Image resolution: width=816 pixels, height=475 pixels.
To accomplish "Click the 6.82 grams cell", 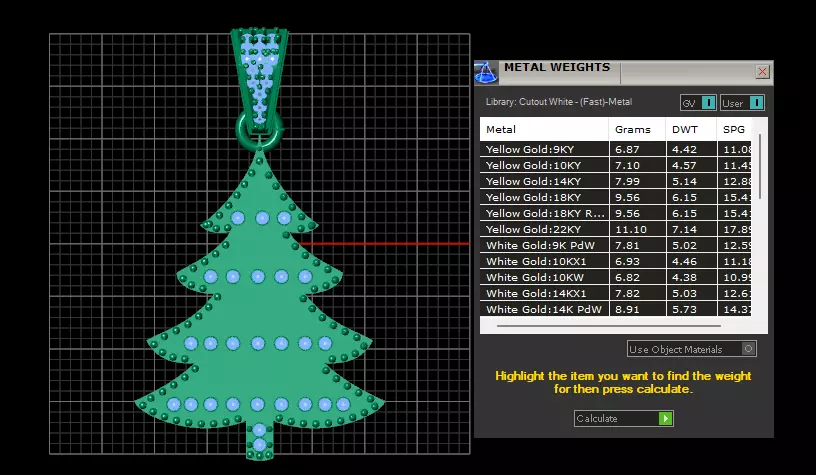I will (x=637, y=277).
